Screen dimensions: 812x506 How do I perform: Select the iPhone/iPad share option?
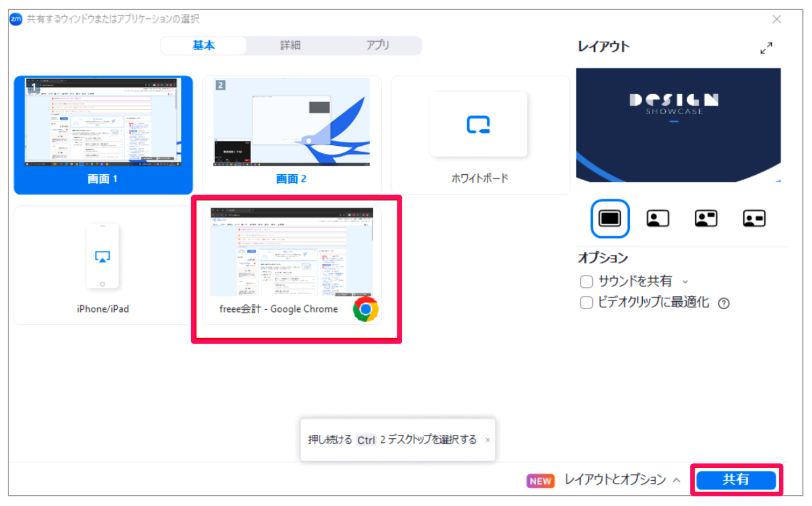[x=103, y=265]
